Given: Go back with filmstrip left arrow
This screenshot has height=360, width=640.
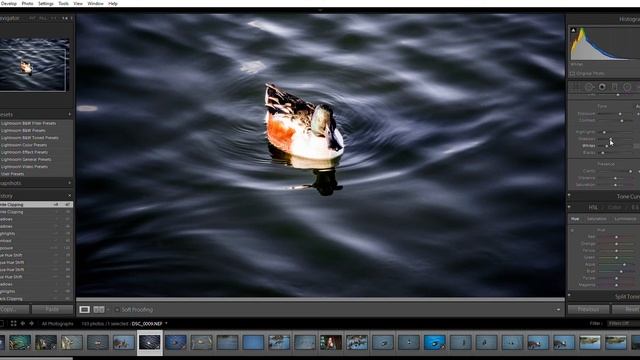Looking at the screenshot, I should click(x=22, y=323).
